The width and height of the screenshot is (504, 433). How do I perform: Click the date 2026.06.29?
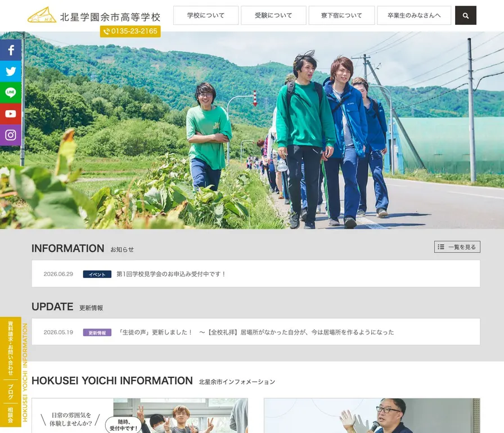pyautogui.click(x=58, y=274)
